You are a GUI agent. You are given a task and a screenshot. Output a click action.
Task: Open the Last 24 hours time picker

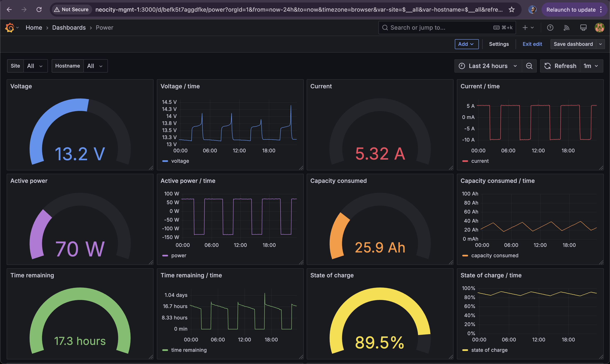(488, 66)
